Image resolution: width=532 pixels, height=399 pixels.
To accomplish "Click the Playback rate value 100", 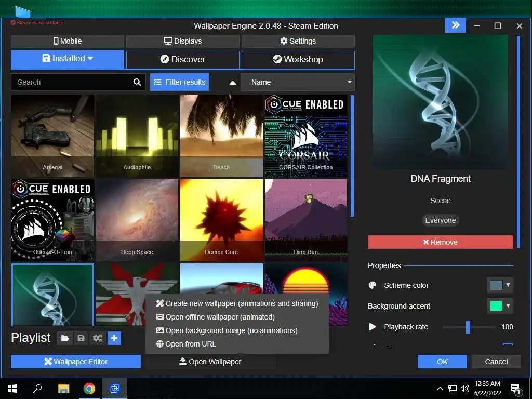I will 507,327.
